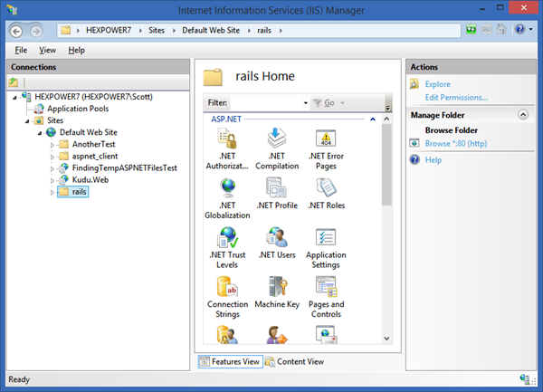This screenshot has height=392, width=543.
Task: Collapse the Manage Folder actions section
Action: click(523, 115)
